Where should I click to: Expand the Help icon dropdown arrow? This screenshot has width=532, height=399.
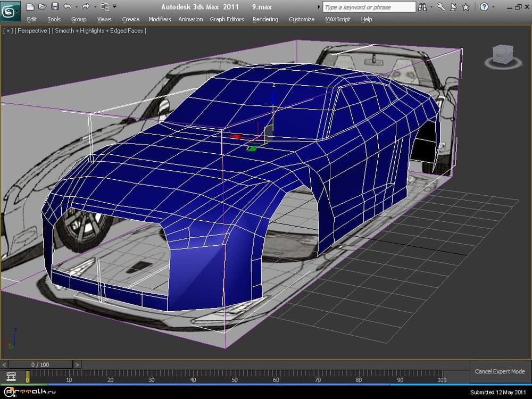(493, 7)
